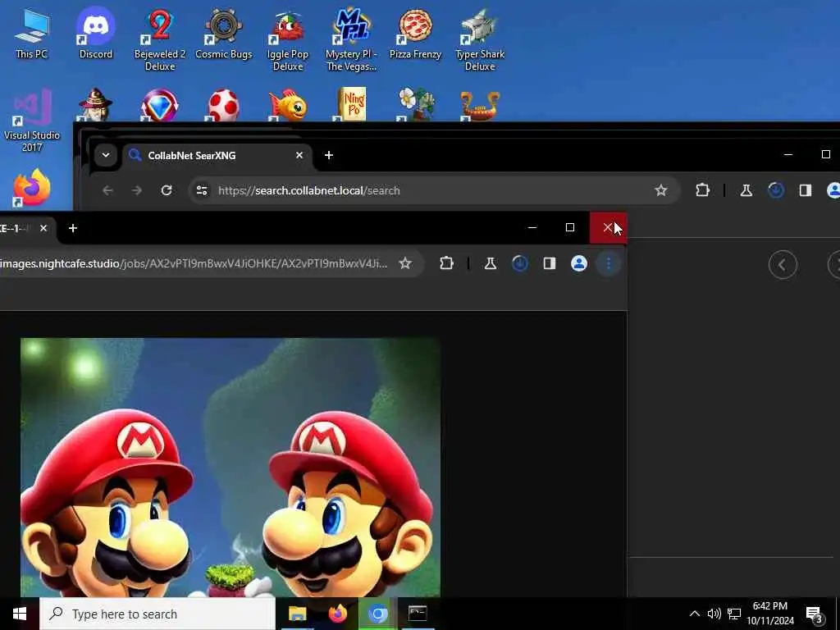Open the notification center
This screenshot has height=630, width=840.
[x=815, y=614]
